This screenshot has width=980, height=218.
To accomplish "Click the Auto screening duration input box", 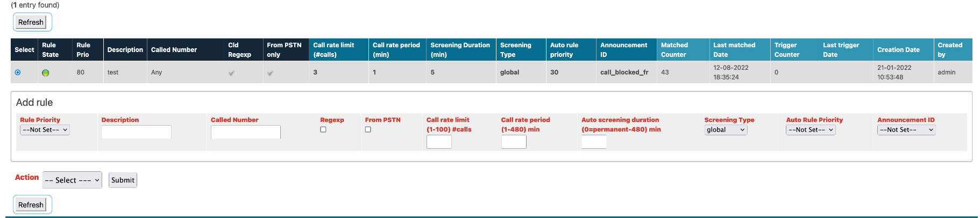I will point(594,142).
